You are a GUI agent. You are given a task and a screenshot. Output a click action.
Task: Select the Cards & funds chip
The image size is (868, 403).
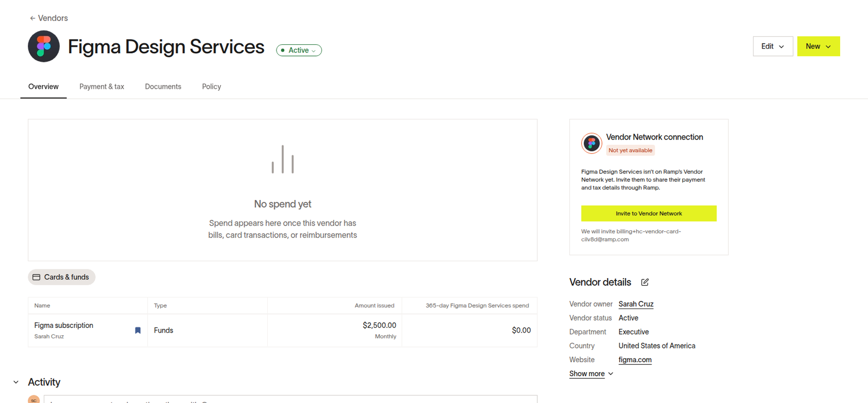pyautogui.click(x=62, y=277)
